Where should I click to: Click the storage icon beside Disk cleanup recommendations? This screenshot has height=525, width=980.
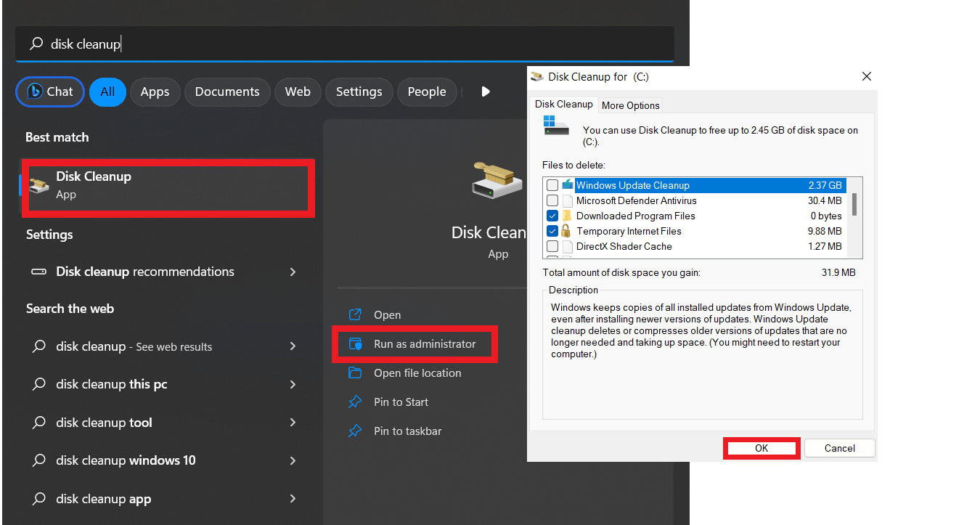click(38, 272)
